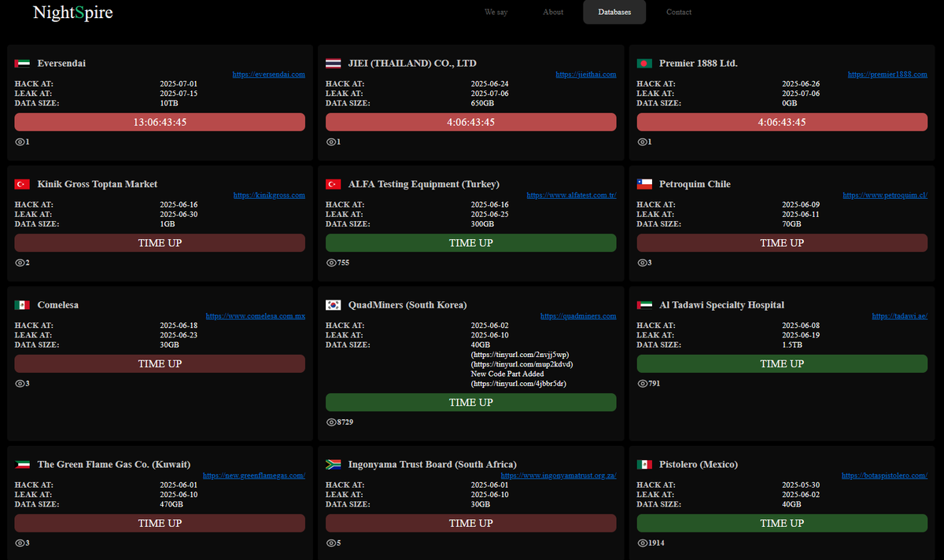Screen dimensions: 944x560
Task: Open the quadminers.com link
Action: point(578,316)
